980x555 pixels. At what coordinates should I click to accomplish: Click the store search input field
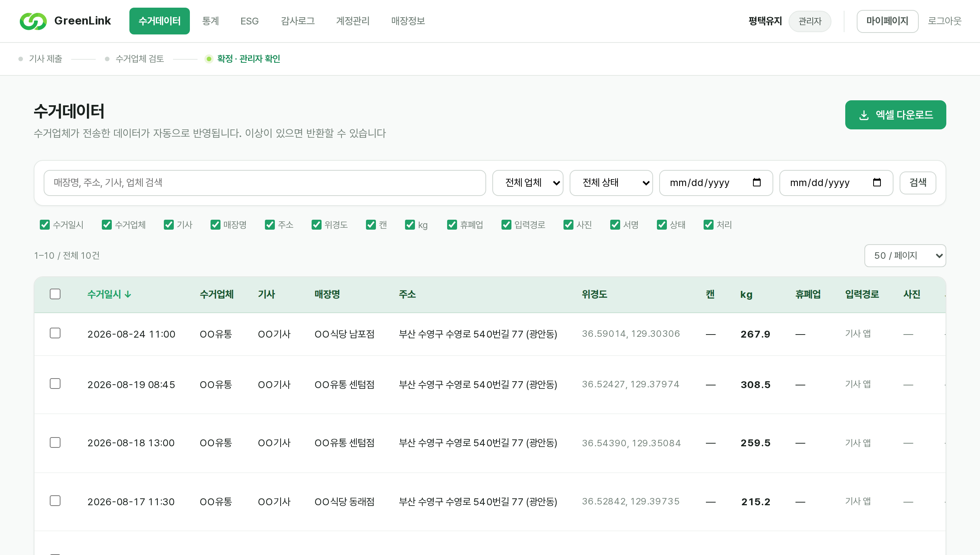coord(265,183)
